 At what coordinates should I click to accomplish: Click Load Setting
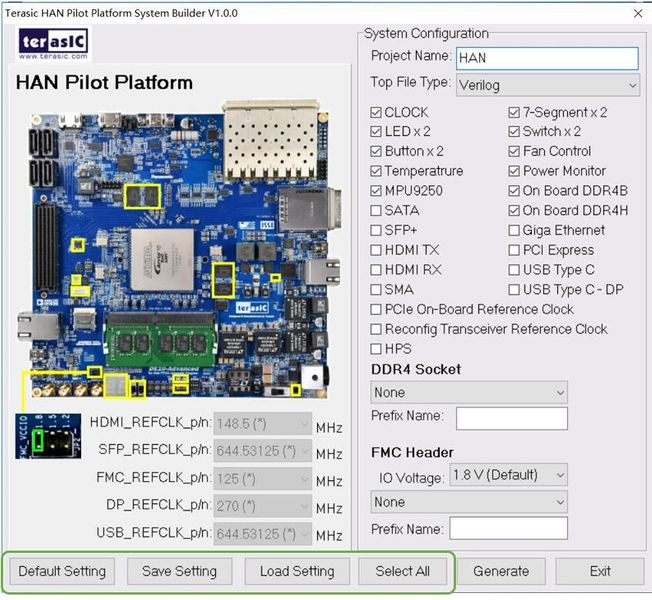[x=297, y=571]
